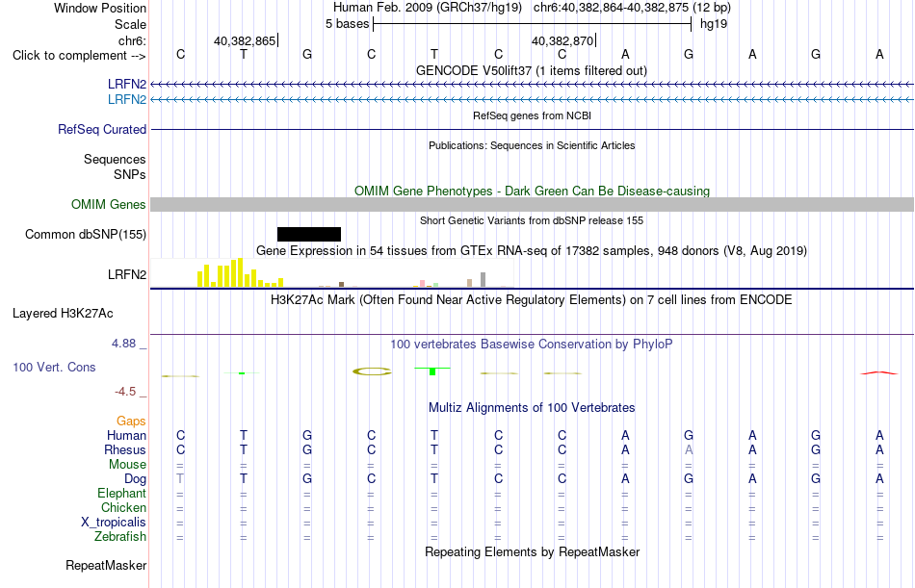Click the RefSeq Curated gene line

point(532,129)
